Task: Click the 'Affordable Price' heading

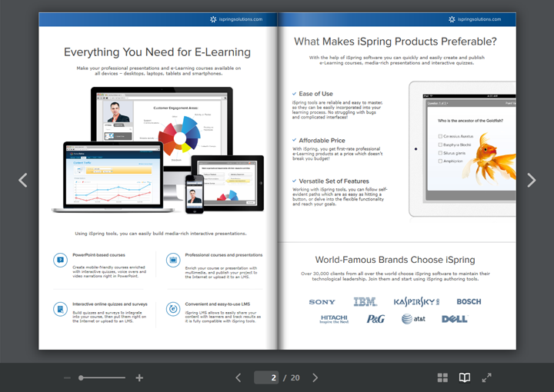Action: (x=322, y=141)
